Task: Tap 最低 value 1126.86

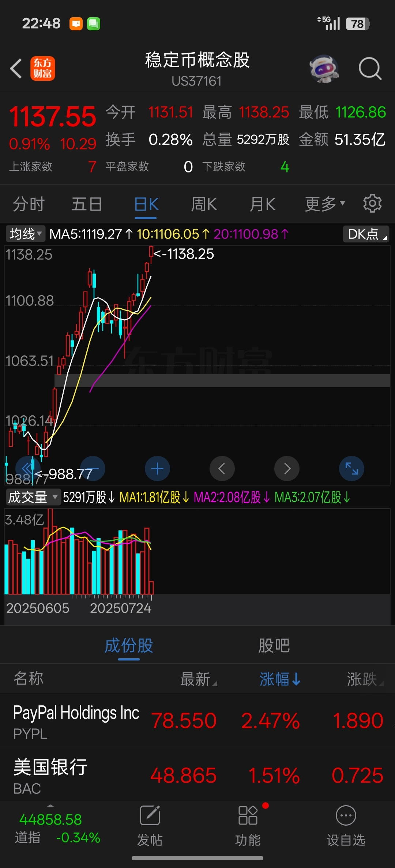Action: (361, 112)
